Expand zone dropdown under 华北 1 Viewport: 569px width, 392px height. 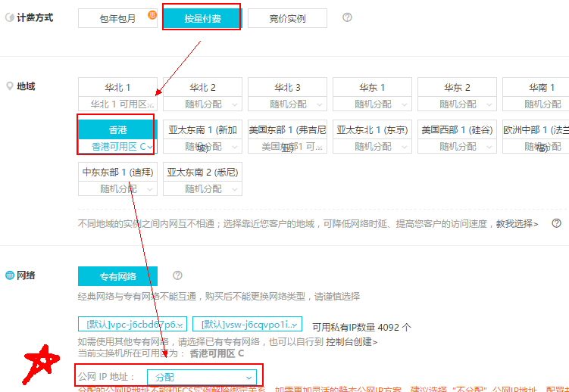click(117, 104)
